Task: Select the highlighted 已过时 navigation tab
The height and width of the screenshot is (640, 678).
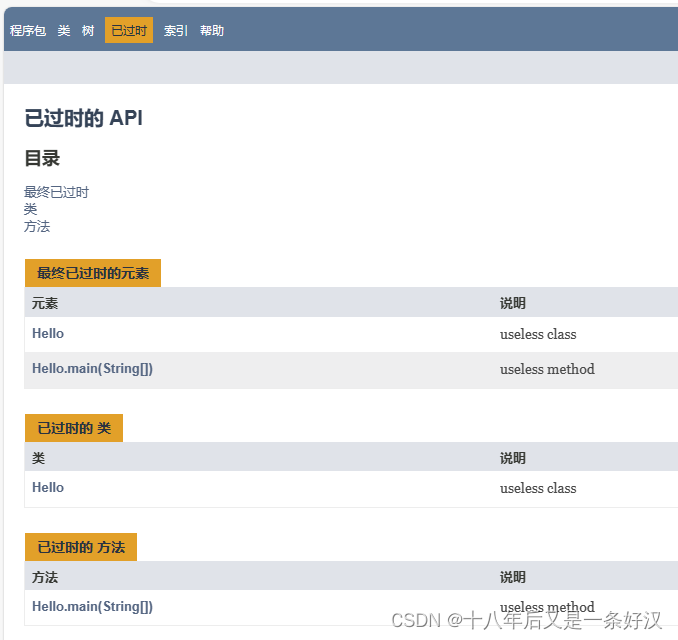Action: pyautogui.click(x=129, y=30)
